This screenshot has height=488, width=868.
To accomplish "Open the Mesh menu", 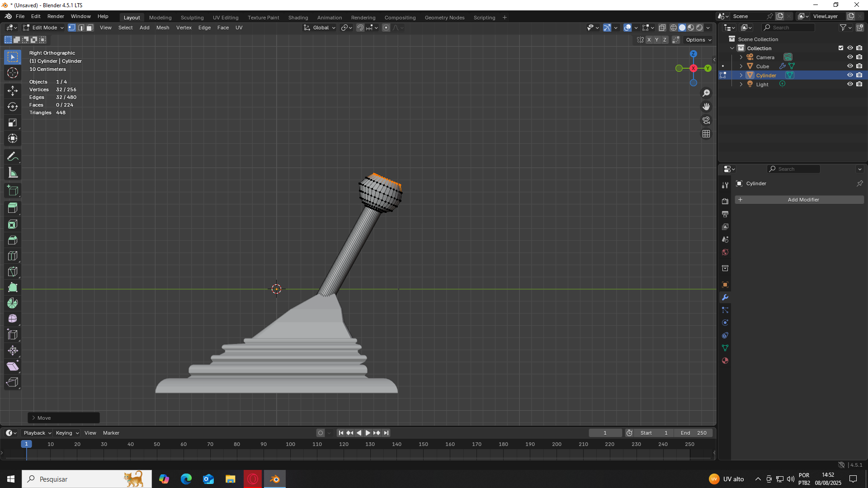I will (163, 28).
